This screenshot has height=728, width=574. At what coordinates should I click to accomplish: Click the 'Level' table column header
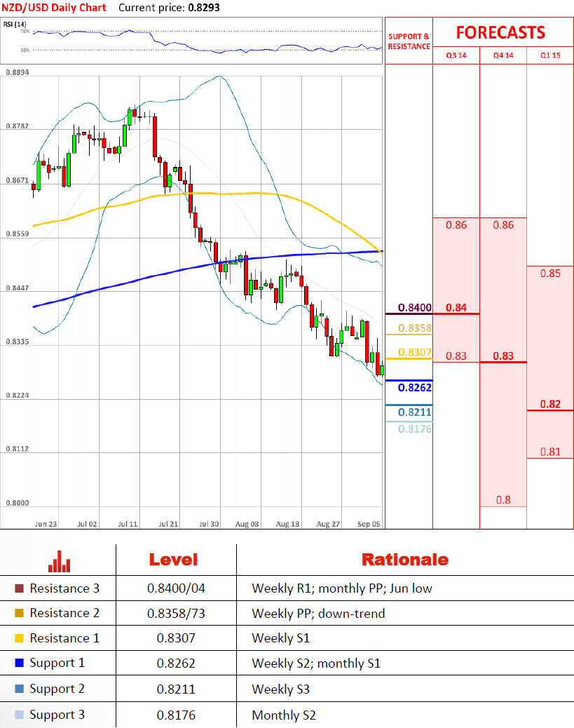[x=174, y=560]
